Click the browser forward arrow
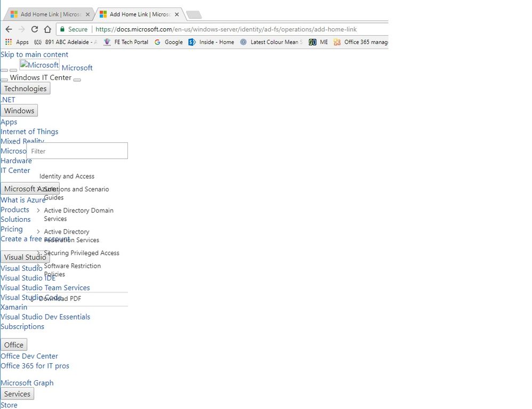Image resolution: width=532 pixels, height=409 pixels. pos(22,29)
